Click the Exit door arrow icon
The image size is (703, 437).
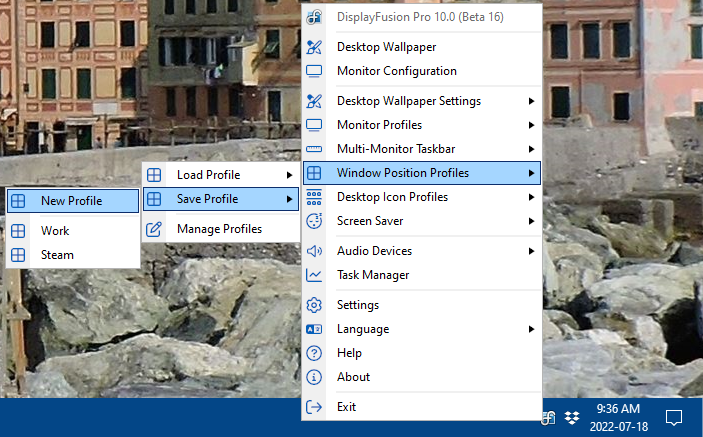314,407
